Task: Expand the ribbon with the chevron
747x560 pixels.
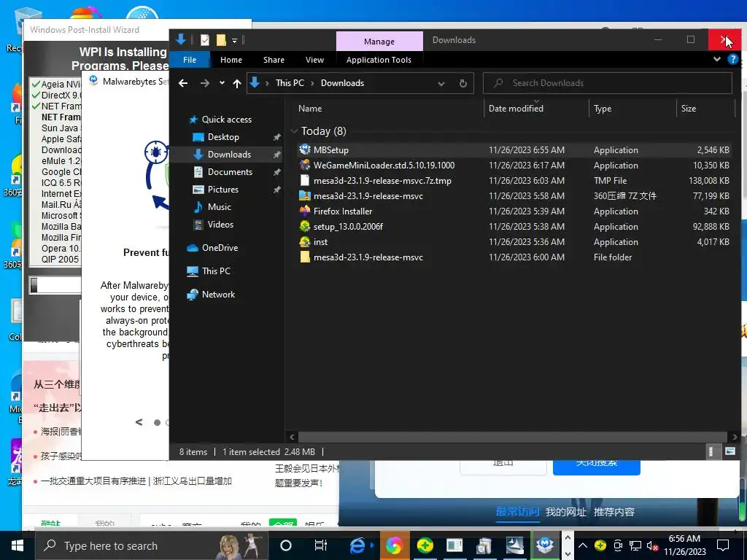Action: point(717,60)
